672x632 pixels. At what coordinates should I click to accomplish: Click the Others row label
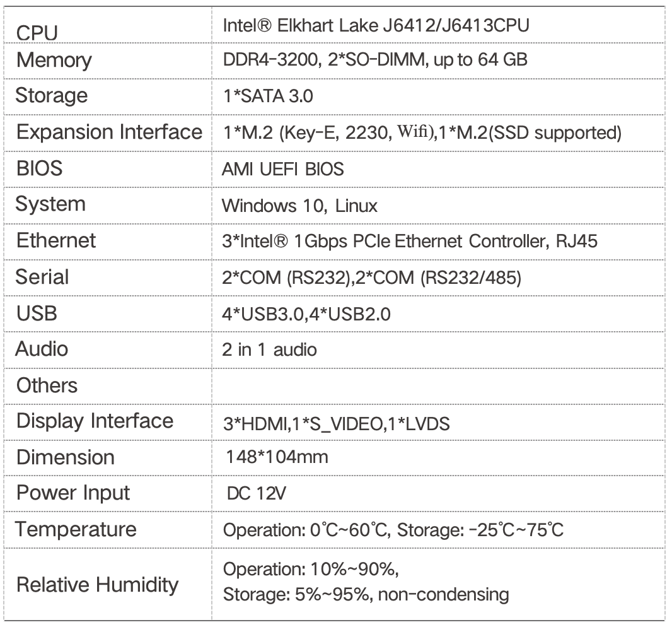[47, 385]
